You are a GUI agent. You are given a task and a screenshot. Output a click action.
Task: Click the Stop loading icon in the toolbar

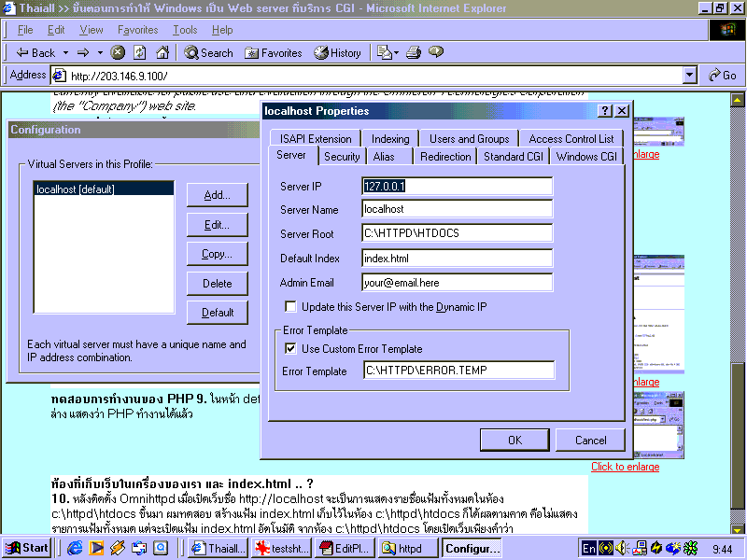pyautogui.click(x=118, y=52)
